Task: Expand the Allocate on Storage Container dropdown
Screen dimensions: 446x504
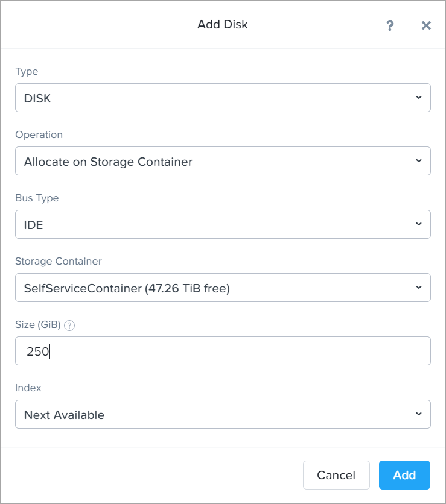Action: pyautogui.click(x=223, y=161)
